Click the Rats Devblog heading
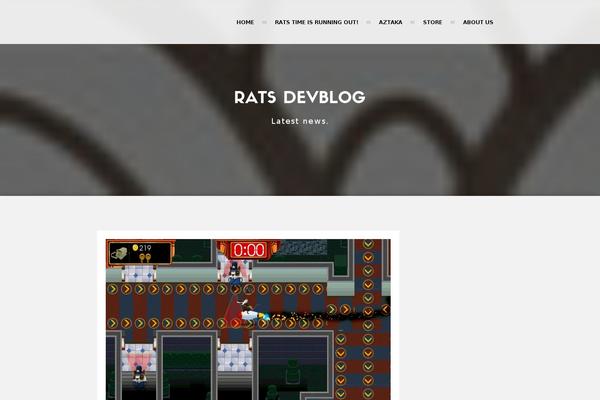 pos(300,97)
